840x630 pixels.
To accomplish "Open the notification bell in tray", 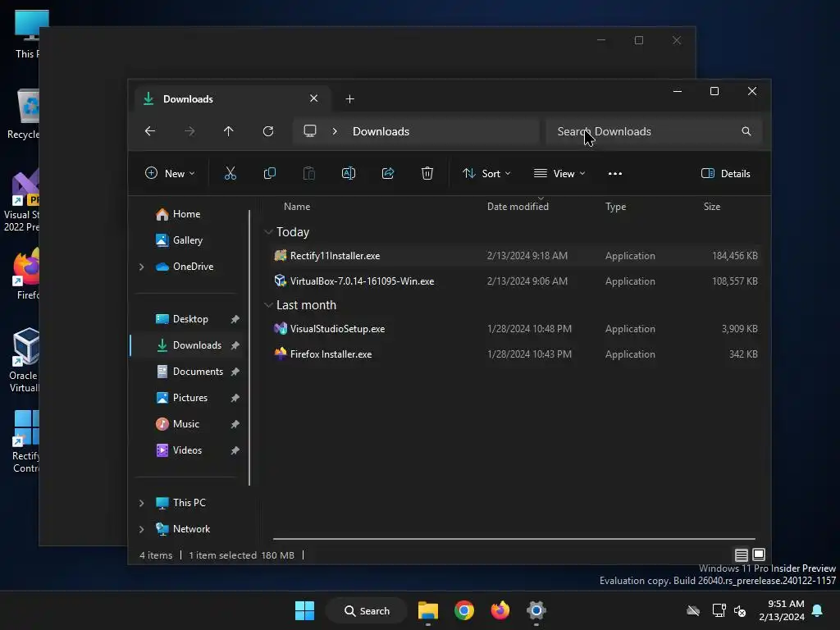I will (x=818, y=610).
